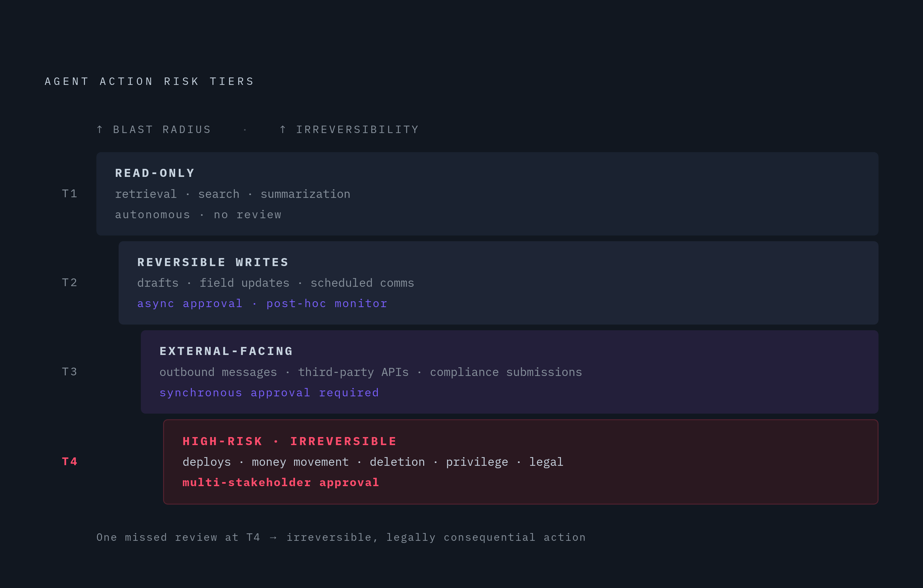Click 'HIGH-RISK · IRREVERSIBLE' heading
This screenshot has height=588, width=923.
[289, 441]
